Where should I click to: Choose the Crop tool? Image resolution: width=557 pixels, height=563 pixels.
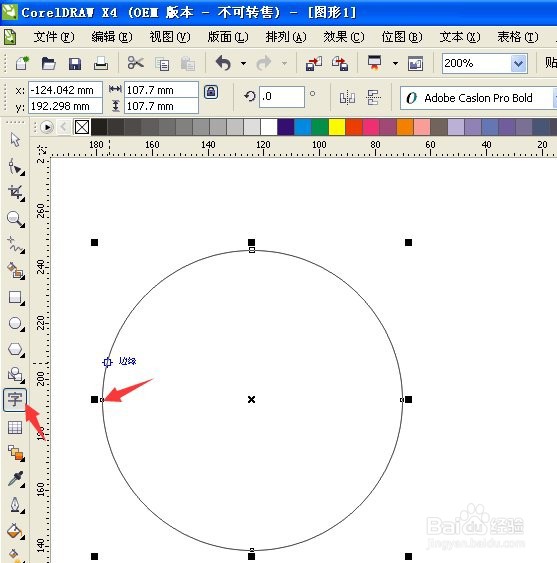pos(16,193)
